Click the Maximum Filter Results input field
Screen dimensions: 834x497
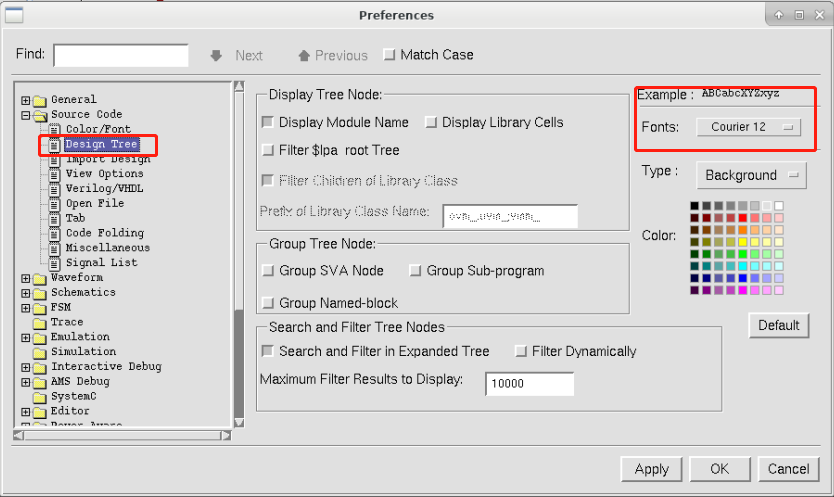[530, 384]
